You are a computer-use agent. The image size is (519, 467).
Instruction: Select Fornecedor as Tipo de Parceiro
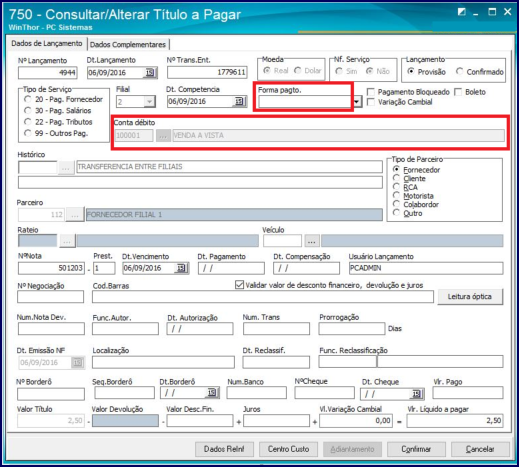click(x=396, y=170)
